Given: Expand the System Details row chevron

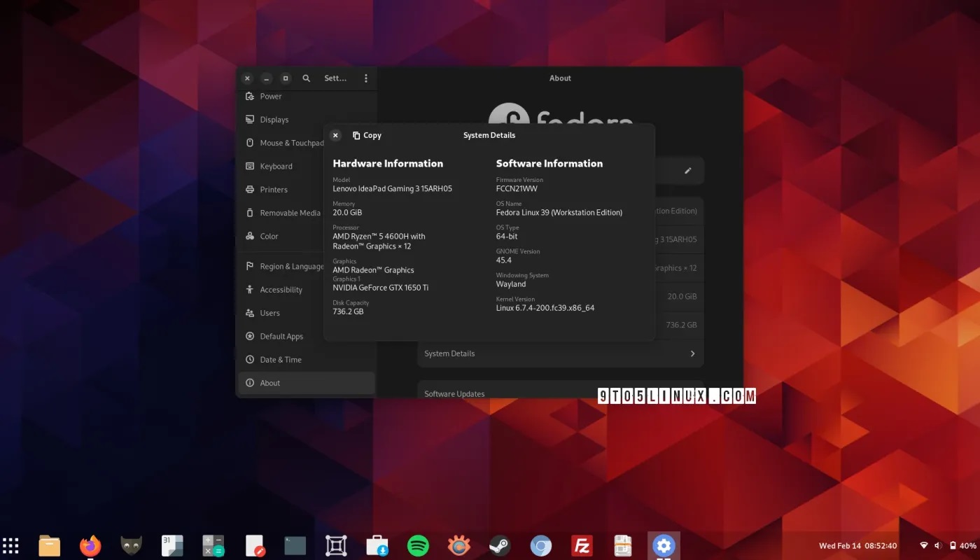Looking at the screenshot, I should (692, 353).
